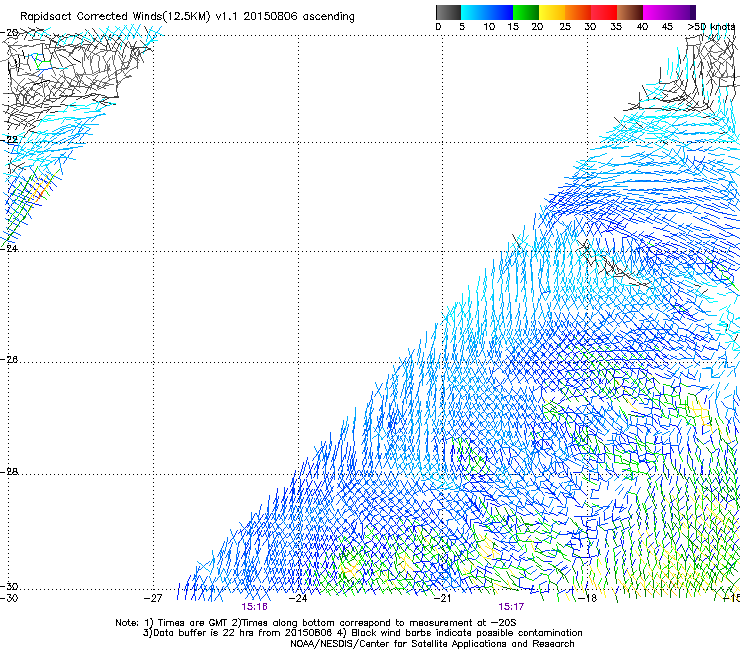The height and width of the screenshot is (650, 740).
Task: Click the -21 longitude axis label
Action: click(442, 598)
